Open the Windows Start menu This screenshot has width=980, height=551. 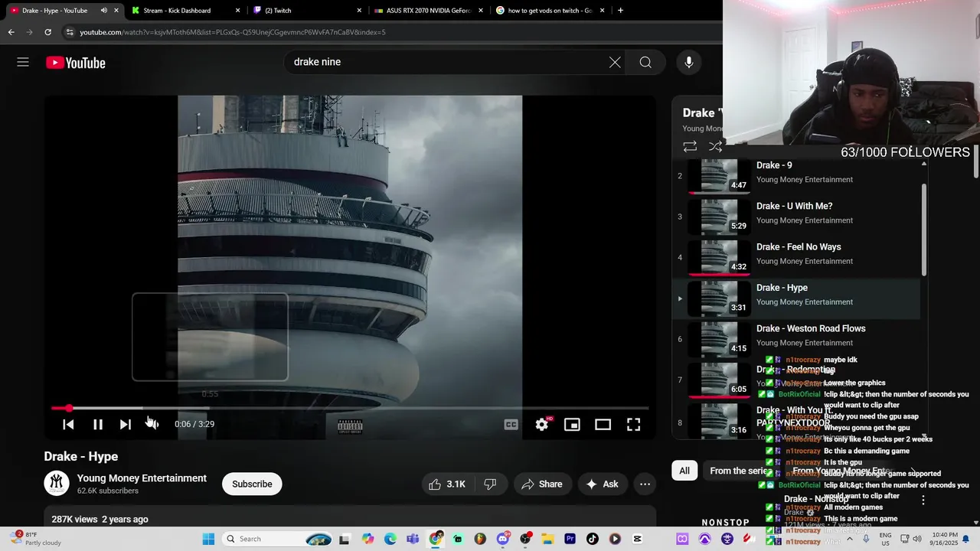pos(208,539)
